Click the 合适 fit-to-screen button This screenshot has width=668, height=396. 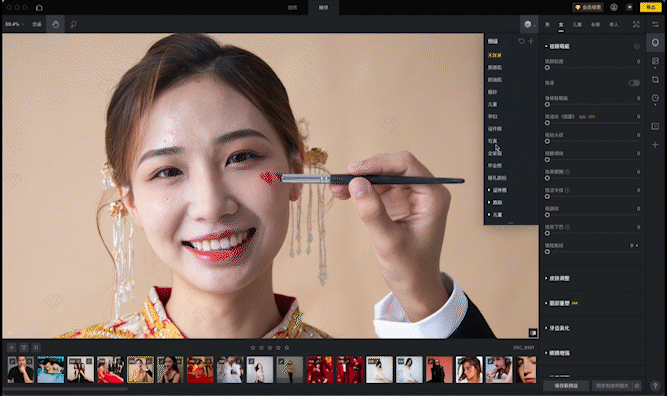(x=37, y=24)
